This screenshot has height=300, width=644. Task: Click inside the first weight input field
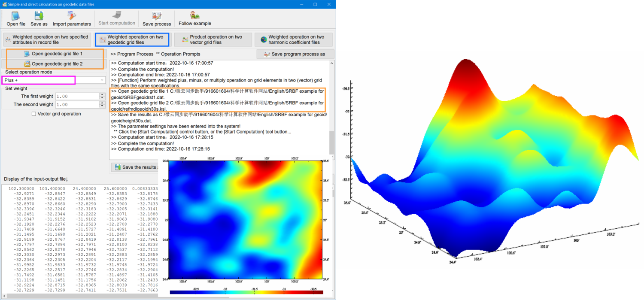pyautogui.click(x=77, y=96)
